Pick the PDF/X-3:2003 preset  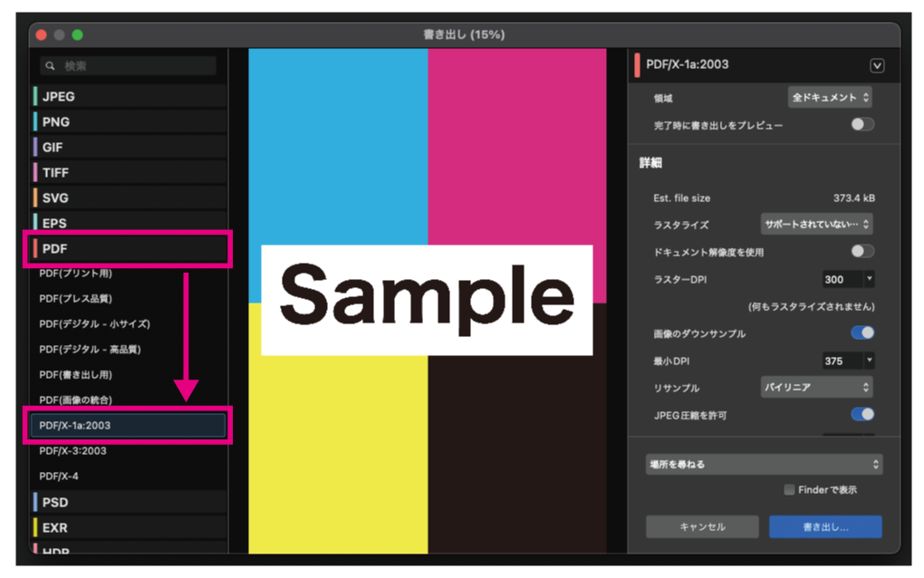click(x=72, y=450)
